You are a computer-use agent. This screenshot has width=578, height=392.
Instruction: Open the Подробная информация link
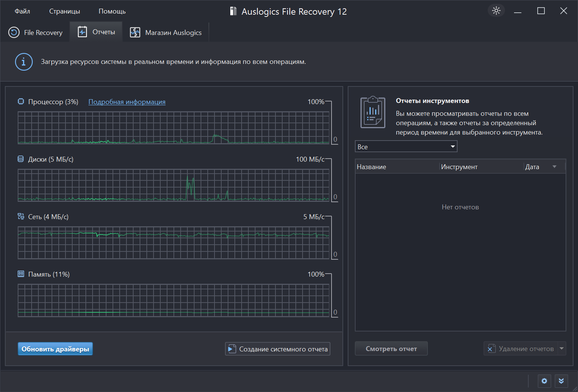(x=127, y=102)
